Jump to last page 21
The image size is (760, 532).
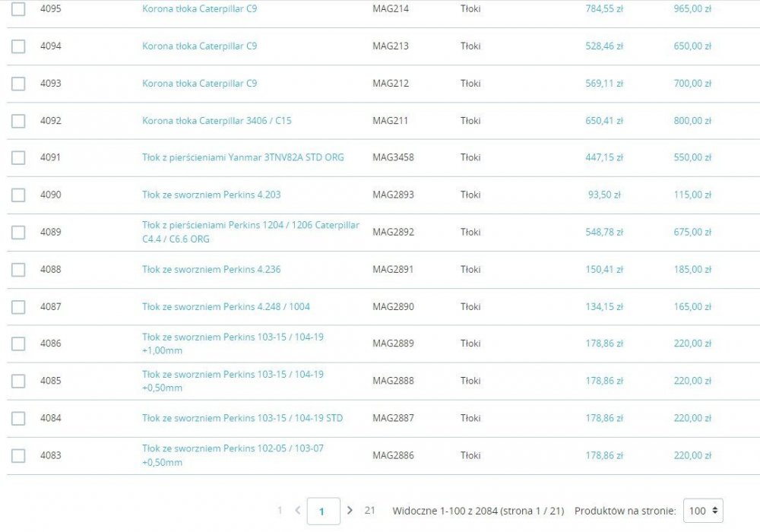point(370,510)
